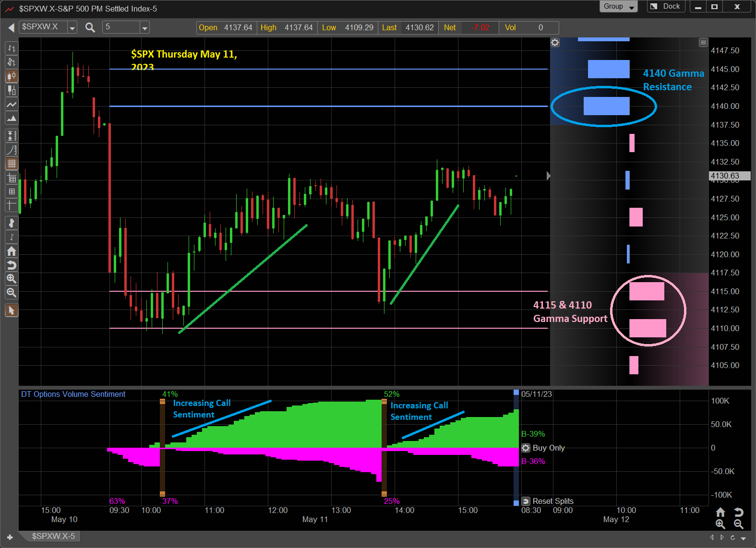
Task: Click the $SPXW.X symbol input field
Action: [43, 27]
